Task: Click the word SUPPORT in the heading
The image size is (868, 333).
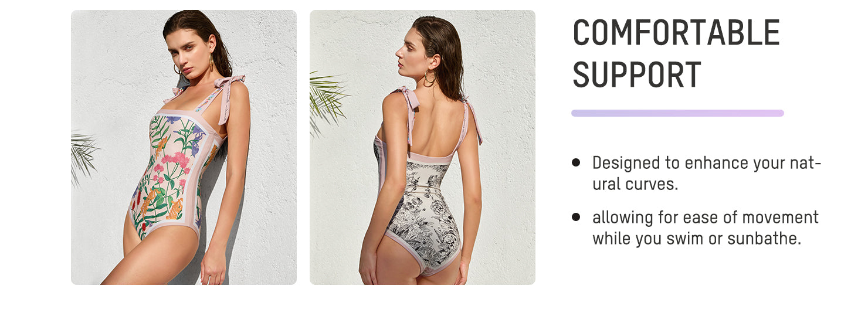Action: (637, 74)
